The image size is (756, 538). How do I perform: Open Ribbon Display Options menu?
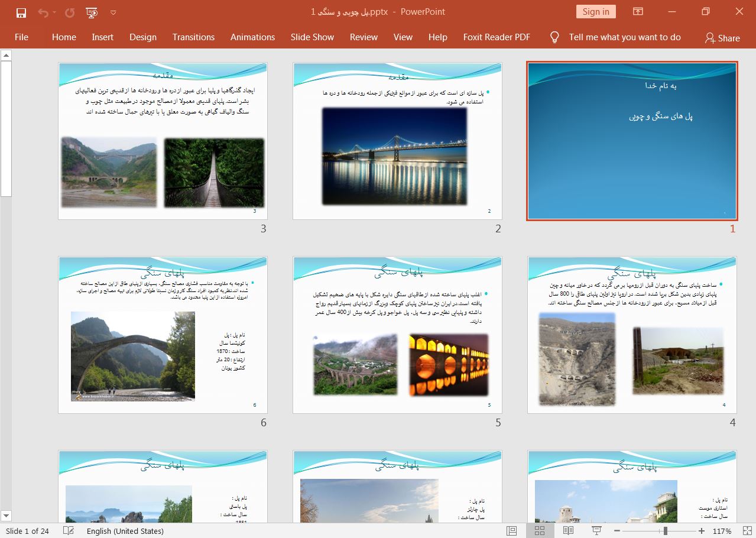pos(638,12)
